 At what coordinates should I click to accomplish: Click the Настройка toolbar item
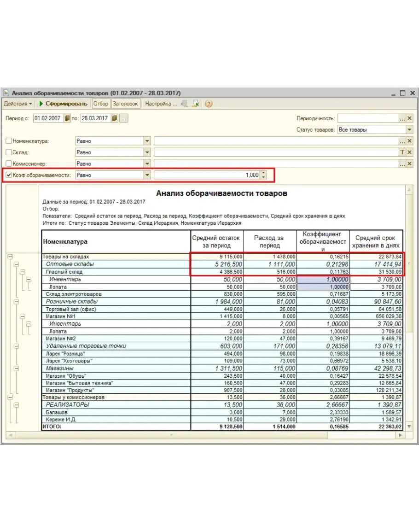point(161,104)
